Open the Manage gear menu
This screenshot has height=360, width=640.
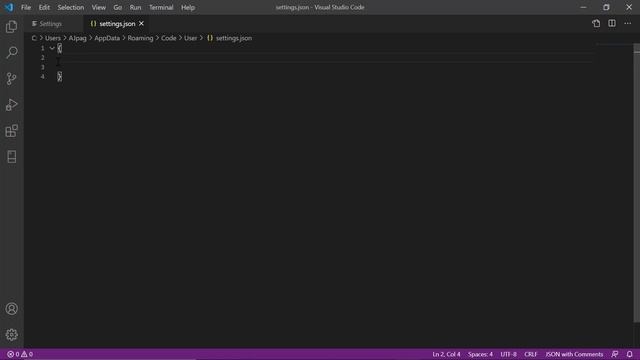pyautogui.click(x=11, y=335)
